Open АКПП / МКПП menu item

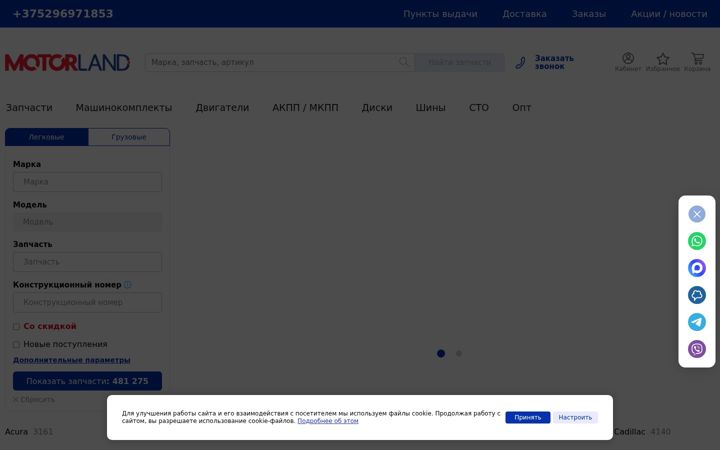[305, 107]
